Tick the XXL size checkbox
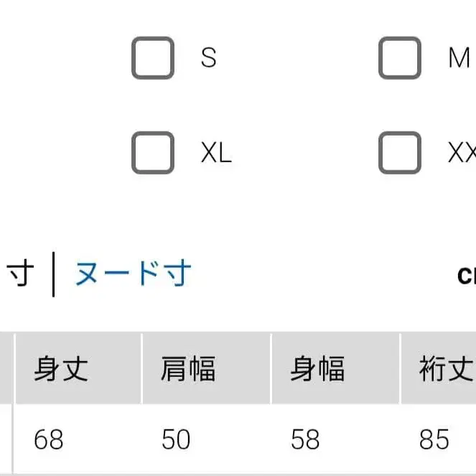The image size is (476, 476). coord(399,152)
